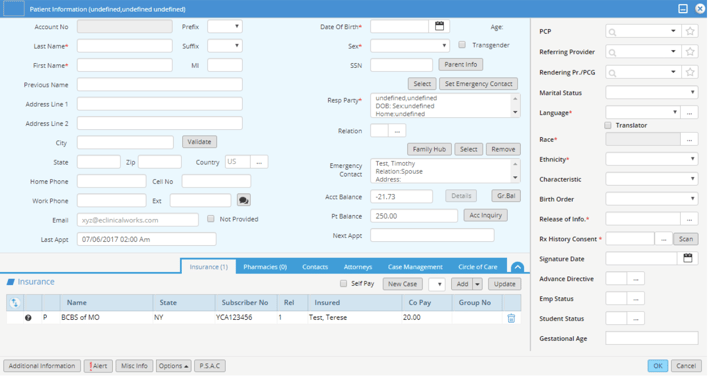Click the Acc Inquiry button

pos(485,215)
